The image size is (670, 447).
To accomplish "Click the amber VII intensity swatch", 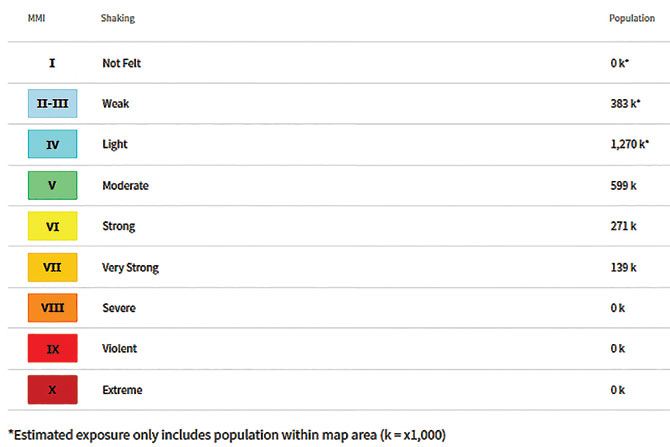I will (x=52, y=267).
